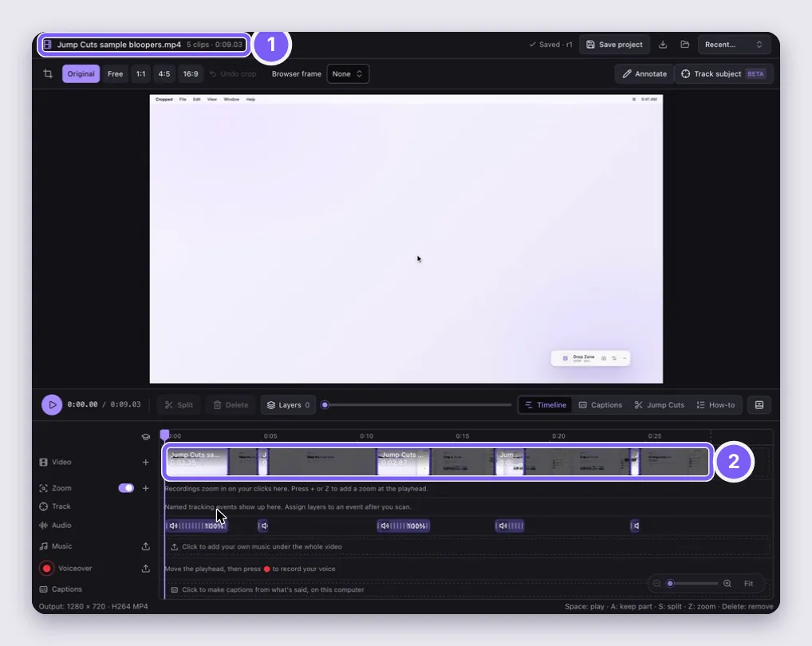Select the clip labeled Jump Cuts 0:02.87
Viewport: 812px width, 646px height.
pos(404,461)
